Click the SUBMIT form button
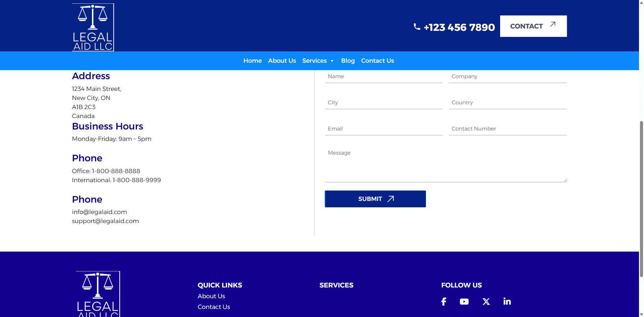The width and height of the screenshot is (644, 317). coord(375,199)
